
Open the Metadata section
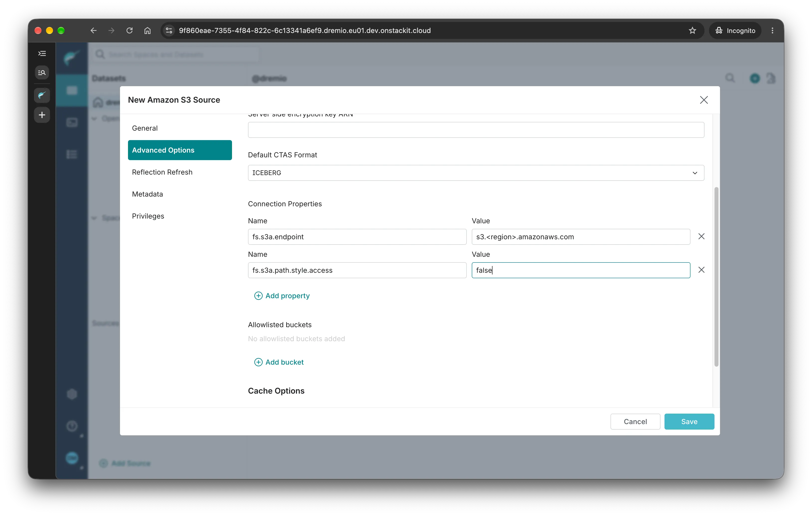click(x=180, y=194)
